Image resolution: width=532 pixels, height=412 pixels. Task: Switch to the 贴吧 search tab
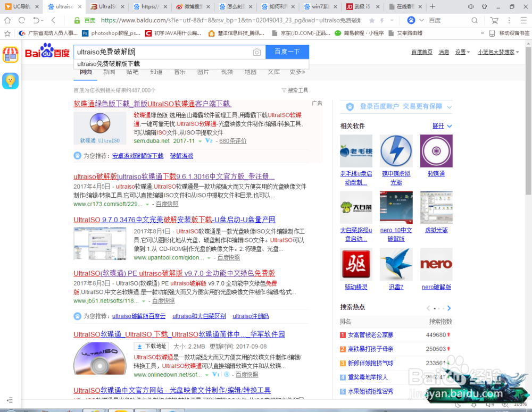pyautogui.click(x=132, y=72)
